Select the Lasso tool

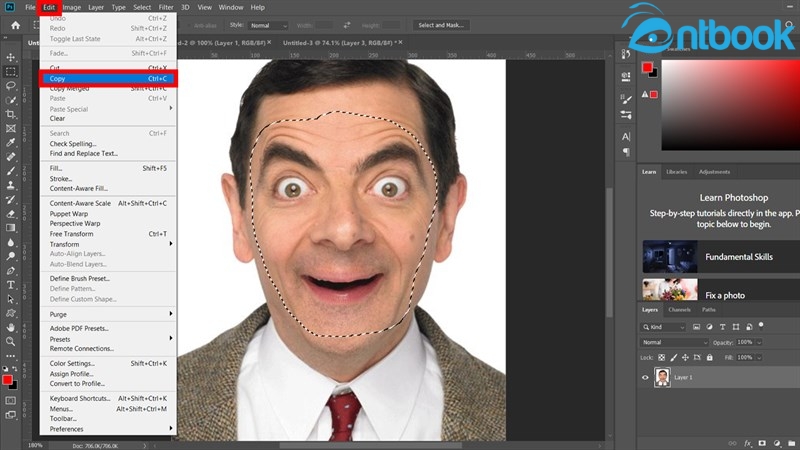(x=10, y=86)
